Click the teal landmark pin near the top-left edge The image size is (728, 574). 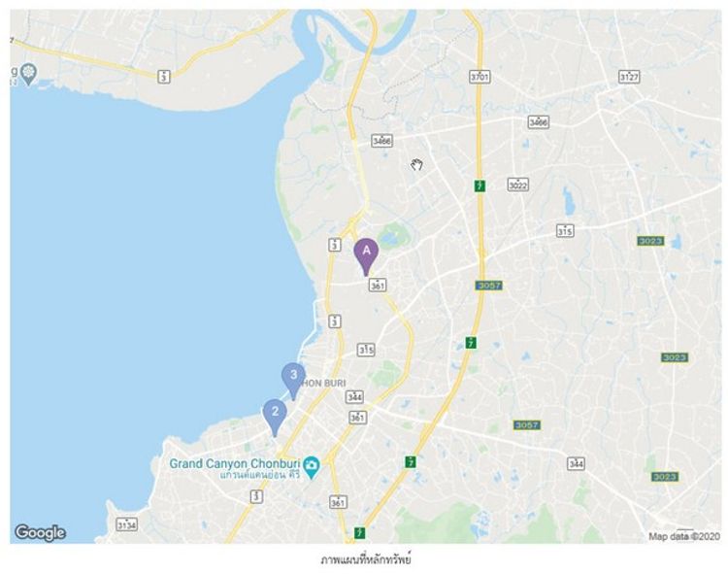click(29, 75)
